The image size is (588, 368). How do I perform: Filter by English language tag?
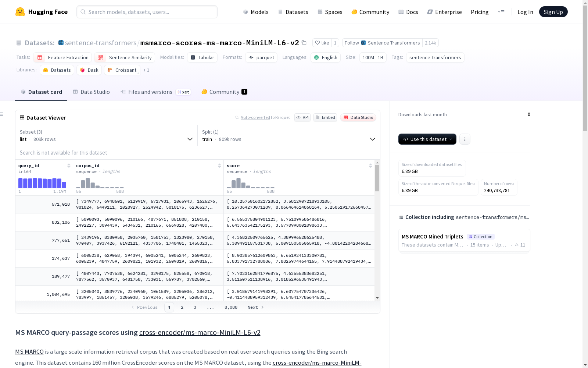326,57
